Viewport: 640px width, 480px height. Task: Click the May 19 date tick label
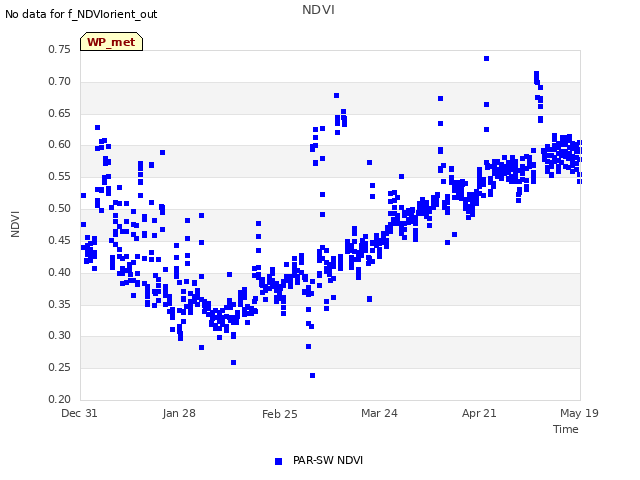[x=579, y=413]
